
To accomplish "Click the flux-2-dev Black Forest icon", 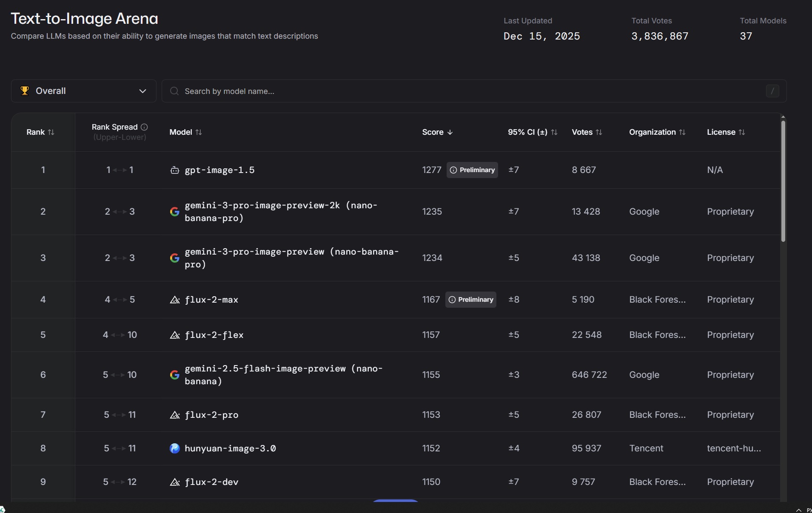I will coord(174,482).
